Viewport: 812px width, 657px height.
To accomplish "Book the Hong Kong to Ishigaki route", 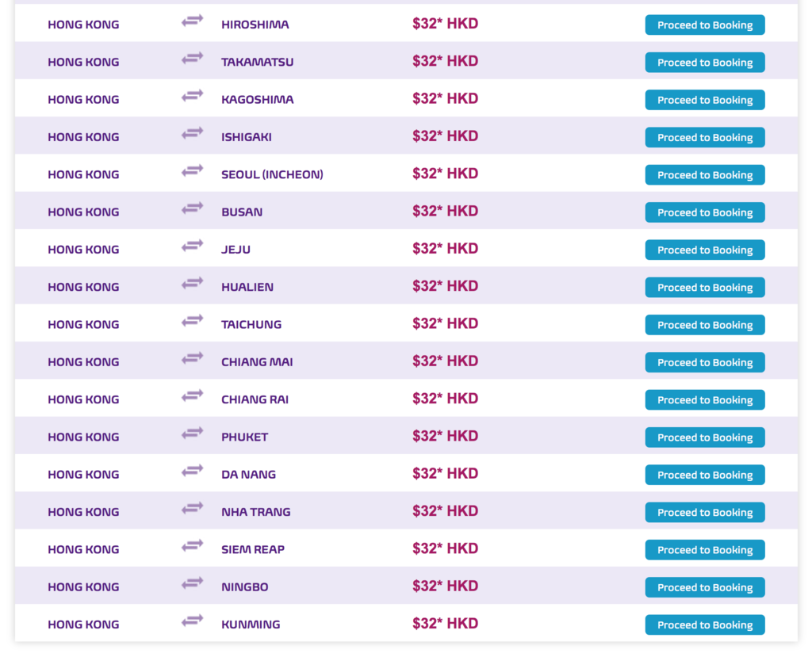I will 705,137.
